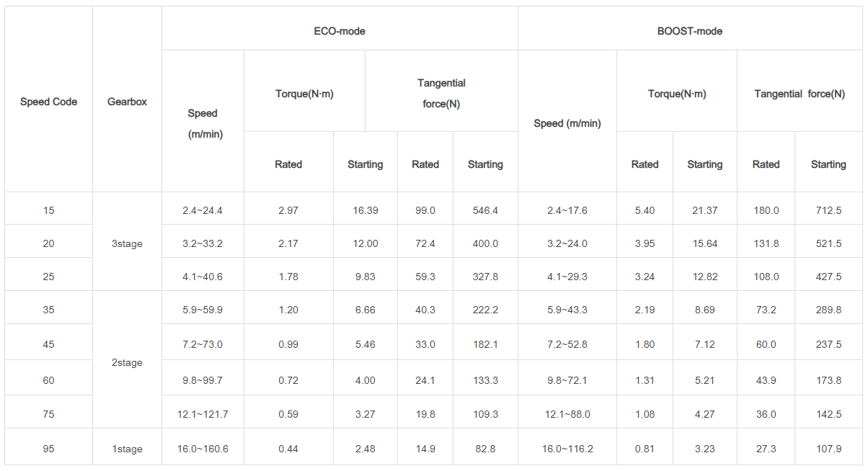Click the 2stage gearbox cell
The width and height of the screenshot is (868, 471).
click(x=127, y=362)
